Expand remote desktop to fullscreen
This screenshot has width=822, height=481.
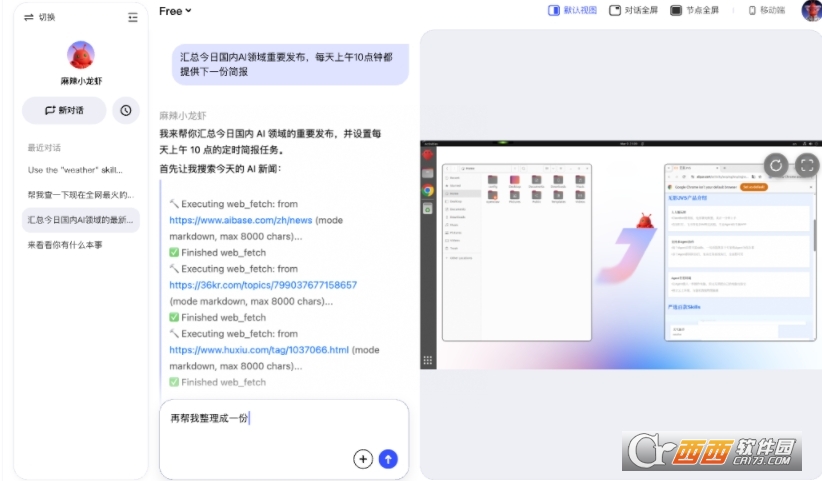[807, 166]
